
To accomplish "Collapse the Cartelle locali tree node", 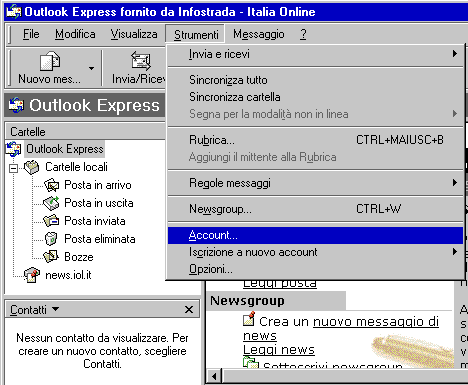I will (x=14, y=168).
